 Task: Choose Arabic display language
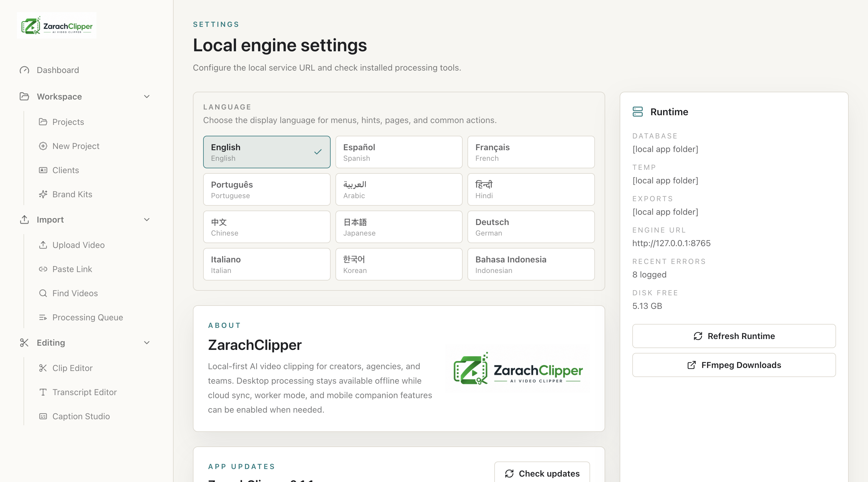click(399, 189)
